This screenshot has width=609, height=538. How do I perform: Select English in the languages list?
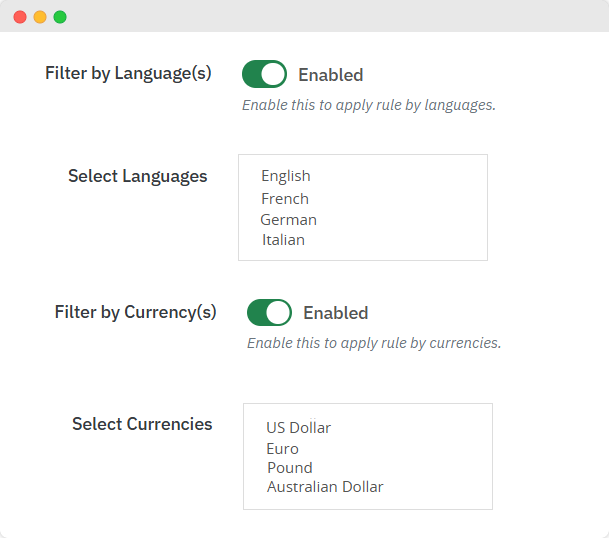(286, 176)
